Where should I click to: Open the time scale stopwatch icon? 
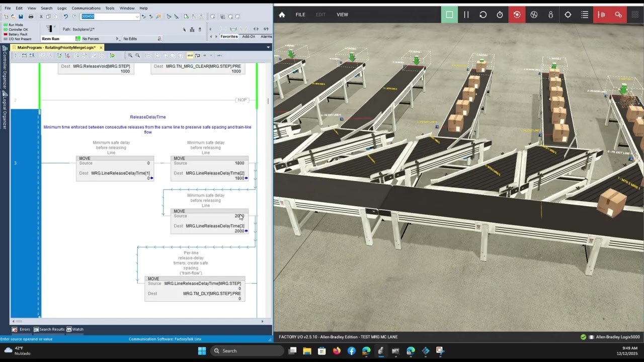click(x=500, y=15)
